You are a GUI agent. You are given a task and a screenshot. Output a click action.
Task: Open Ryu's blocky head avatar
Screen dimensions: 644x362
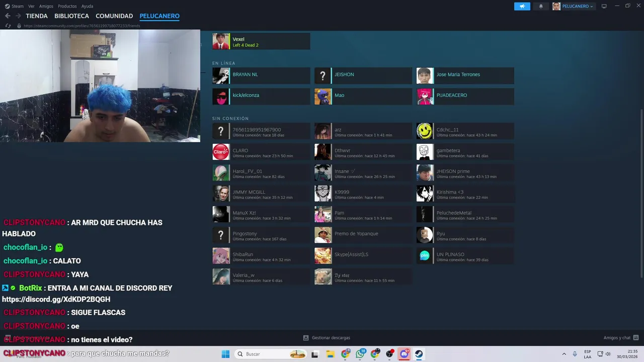pos(425,235)
